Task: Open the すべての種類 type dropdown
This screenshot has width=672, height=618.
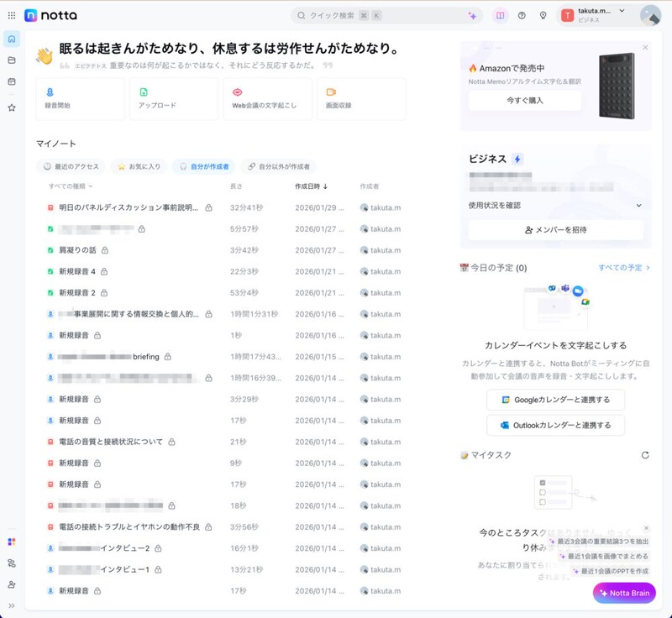Action: (71, 186)
